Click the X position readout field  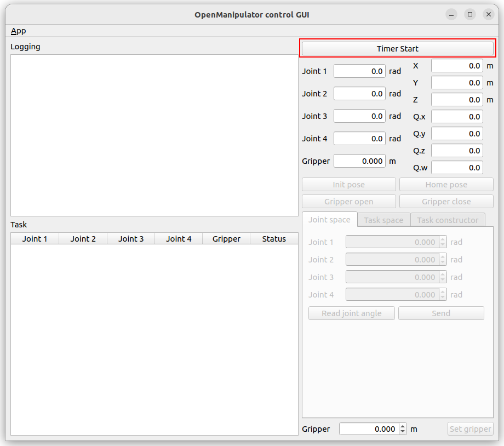(x=457, y=66)
